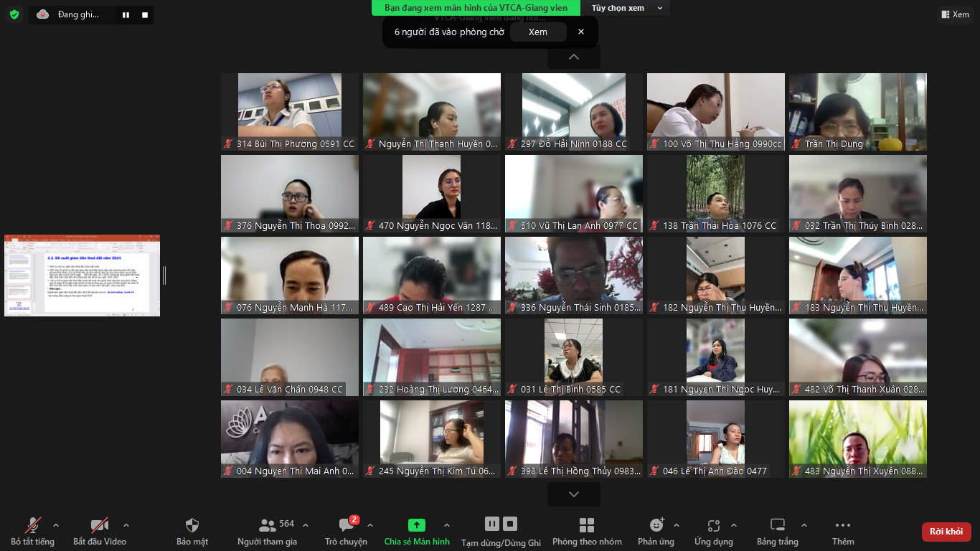The height and width of the screenshot is (551, 980).
Task: Select the shared PowerPoint screen thumbnail
Action: 83,275
